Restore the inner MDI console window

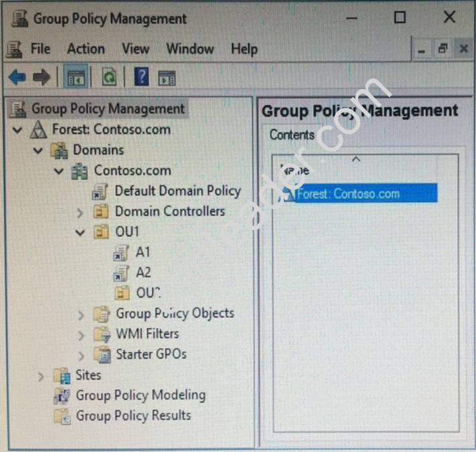click(443, 49)
